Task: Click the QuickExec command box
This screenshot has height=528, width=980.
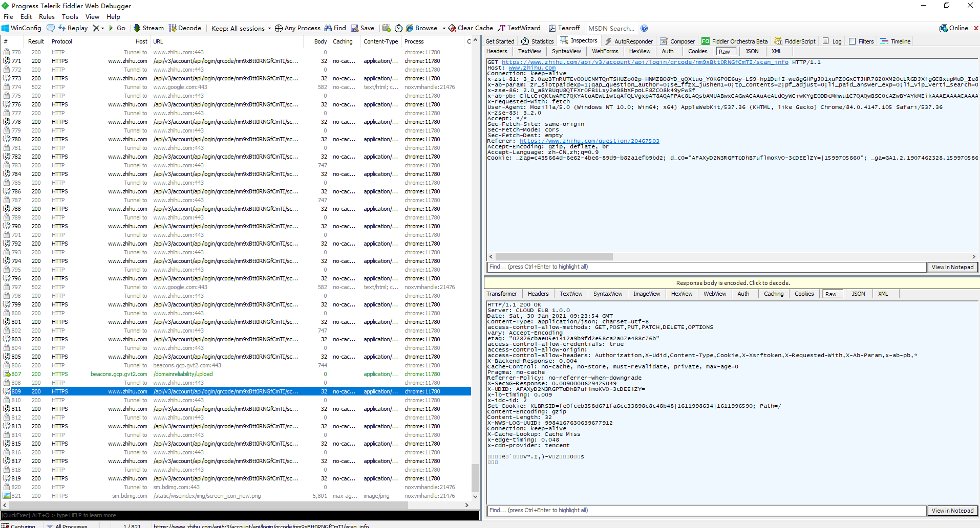Action: point(240,515)
